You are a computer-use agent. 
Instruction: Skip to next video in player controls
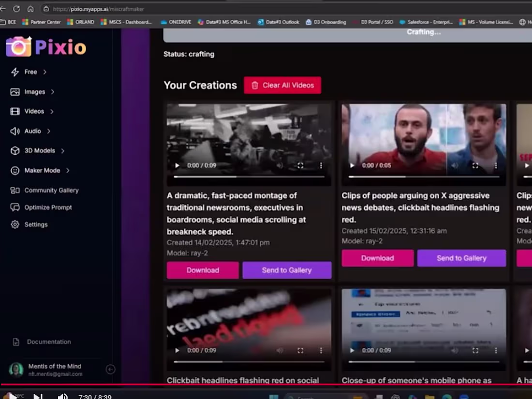(x=38, y=396)
